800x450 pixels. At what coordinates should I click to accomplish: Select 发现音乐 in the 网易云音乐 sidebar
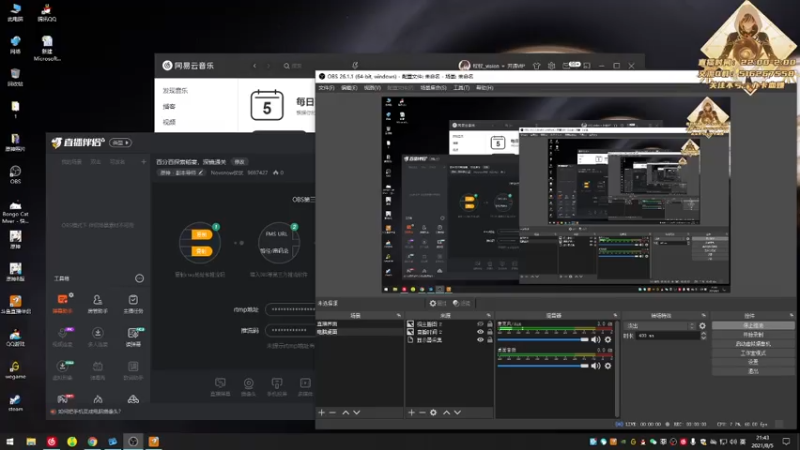click(x=176, y=90)
